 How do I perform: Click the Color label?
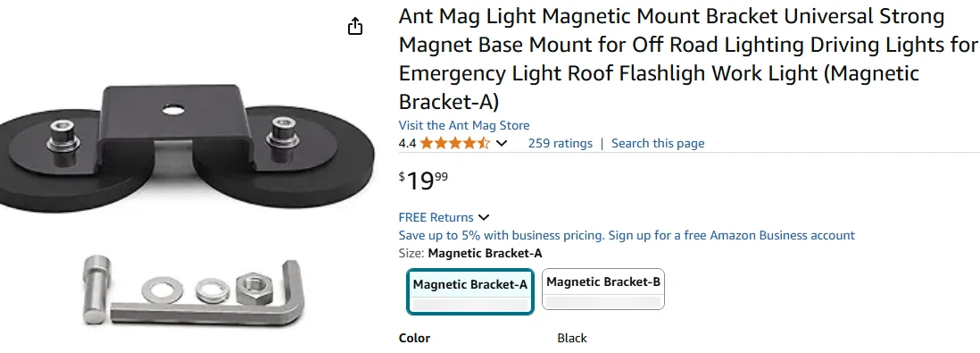(x=414, y=338)
